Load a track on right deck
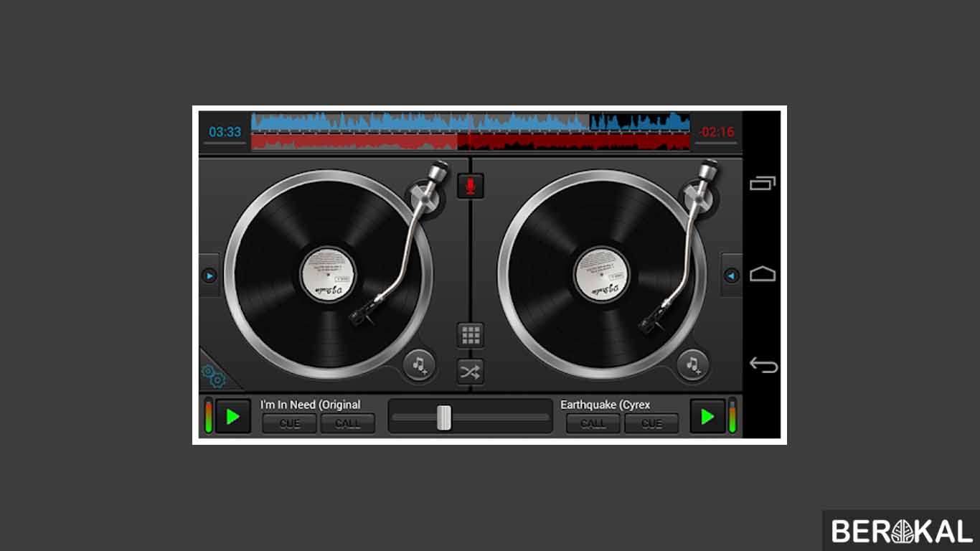 point(692,365)
